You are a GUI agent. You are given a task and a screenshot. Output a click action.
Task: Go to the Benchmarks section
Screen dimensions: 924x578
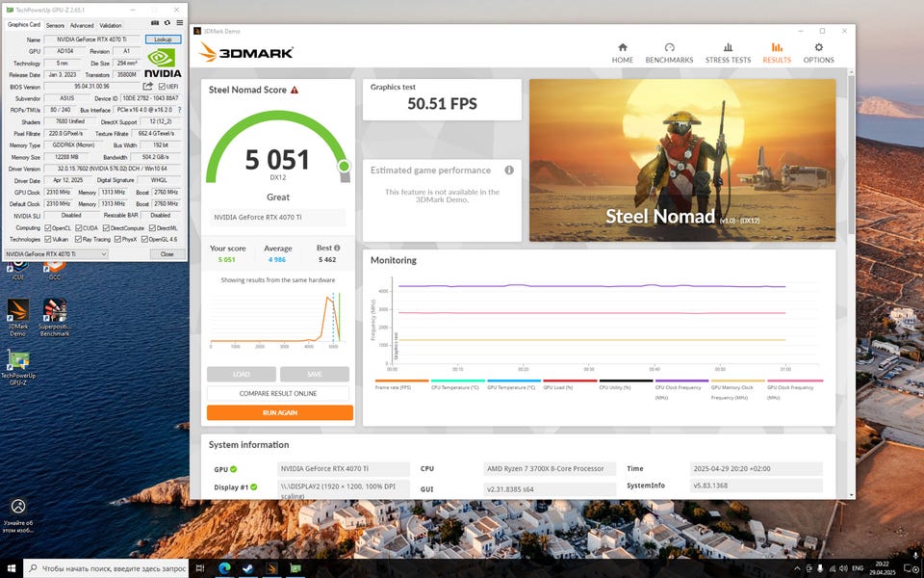click(669, 53)
